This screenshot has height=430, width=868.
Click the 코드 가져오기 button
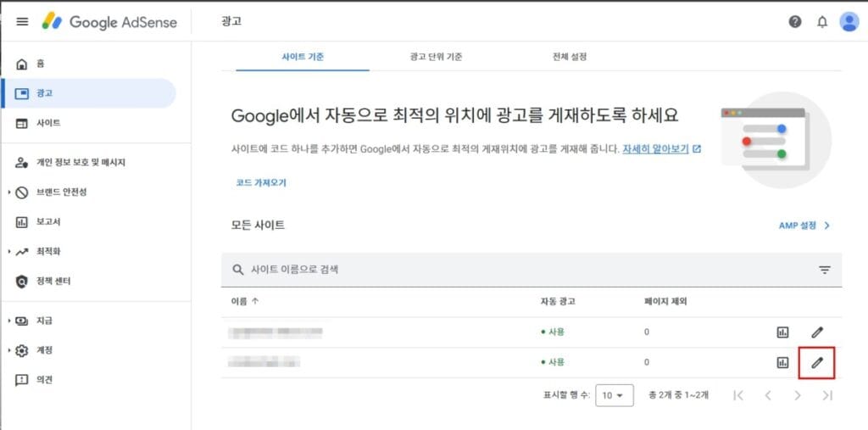[x=261, y=183]
